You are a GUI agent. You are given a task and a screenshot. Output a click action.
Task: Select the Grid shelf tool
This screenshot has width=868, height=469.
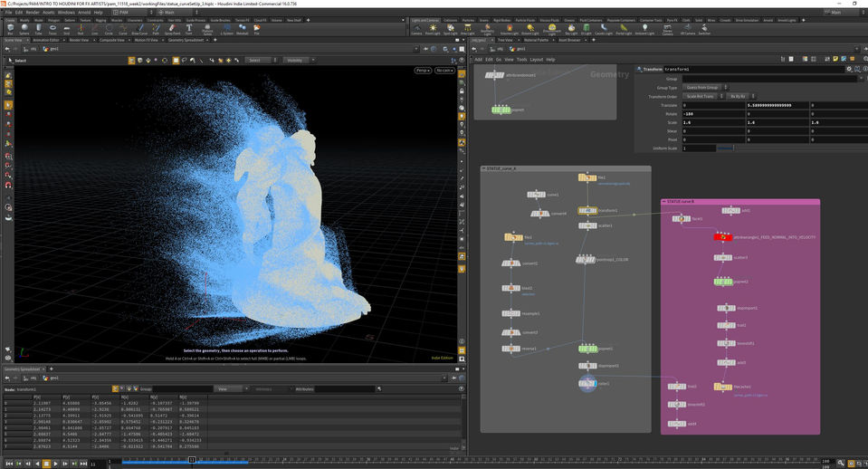[x=66, y=29]
